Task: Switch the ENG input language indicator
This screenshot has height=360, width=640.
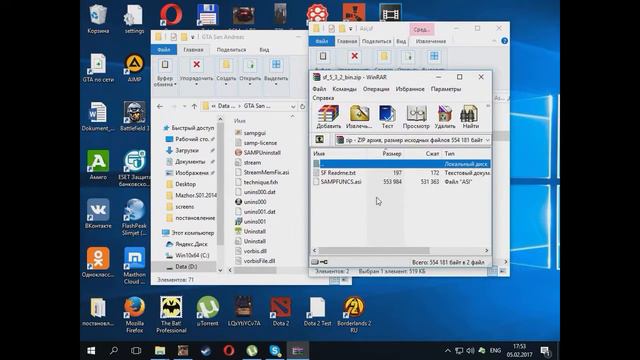Action: click(495, 351)
